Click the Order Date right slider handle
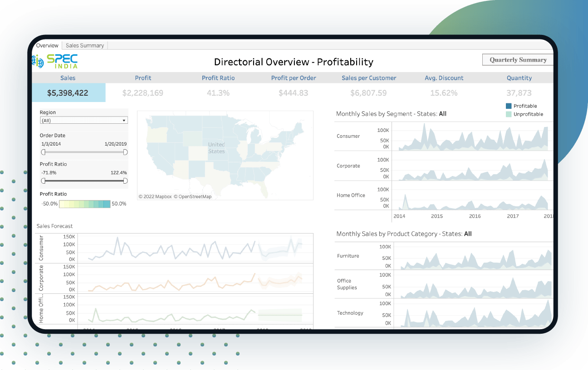588x370 pixels. pyautogui.click(x=125, y=152)
